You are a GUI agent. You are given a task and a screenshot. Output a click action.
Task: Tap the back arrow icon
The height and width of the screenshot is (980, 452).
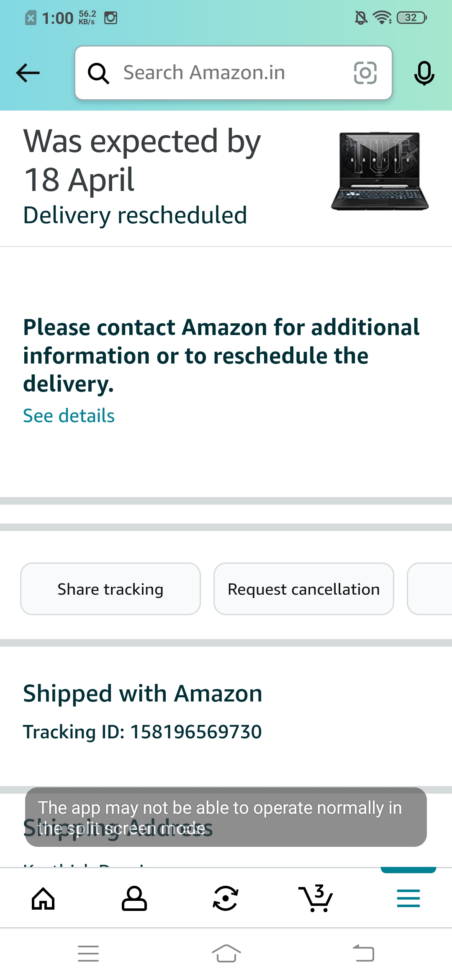click(28, 73)
